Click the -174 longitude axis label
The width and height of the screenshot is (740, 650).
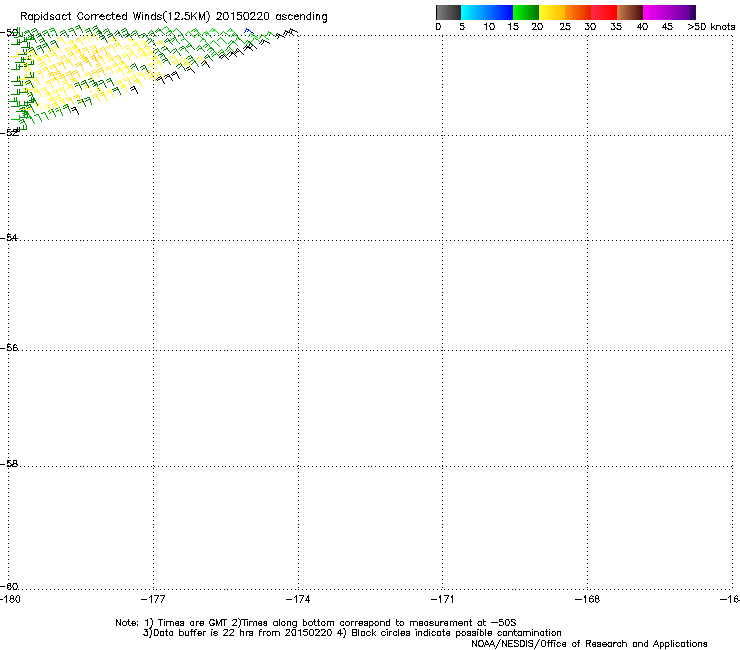point(298,599)
